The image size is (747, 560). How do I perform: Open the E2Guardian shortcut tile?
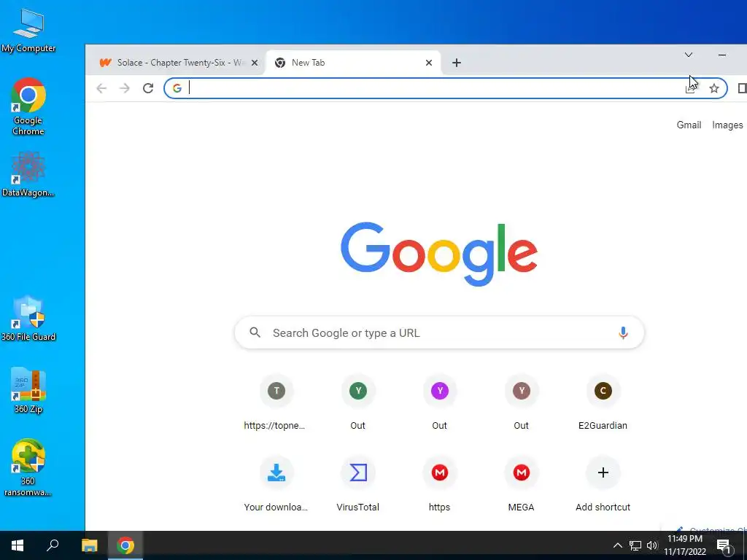[x=603, y=402]
